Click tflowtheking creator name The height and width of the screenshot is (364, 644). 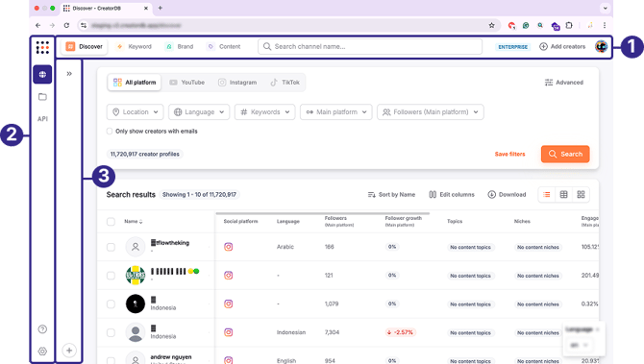[170, 243]
